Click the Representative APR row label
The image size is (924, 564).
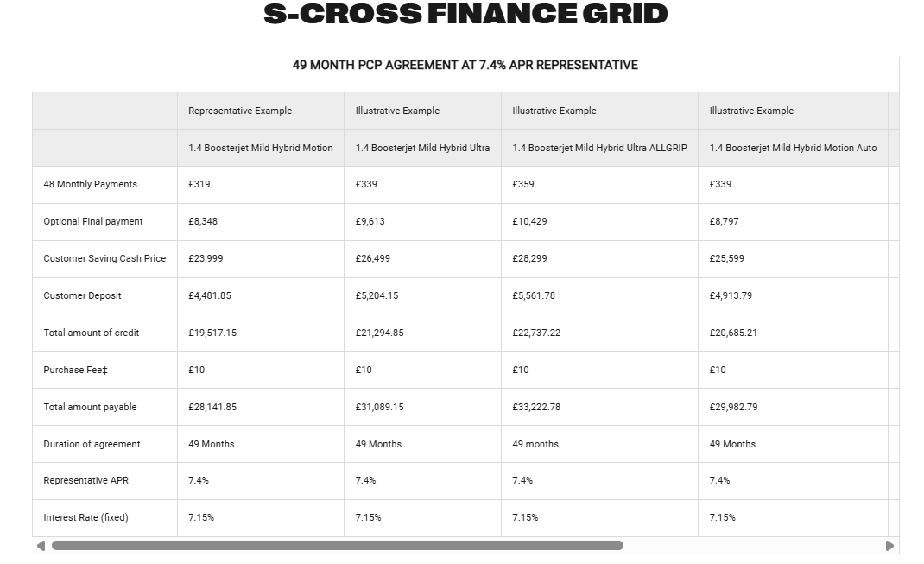85,480
